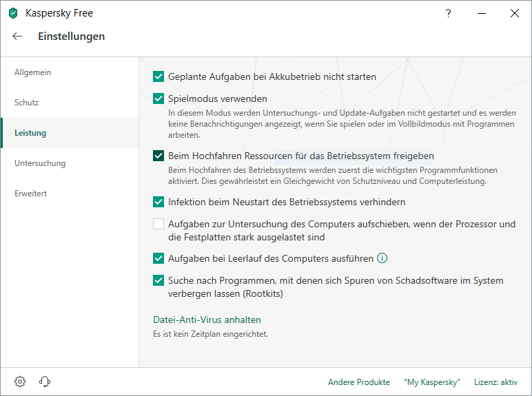The height and width of the screenshot is (396, 532).
Task: Go to the Erweitert section
Action: click(x=31, y=194)
